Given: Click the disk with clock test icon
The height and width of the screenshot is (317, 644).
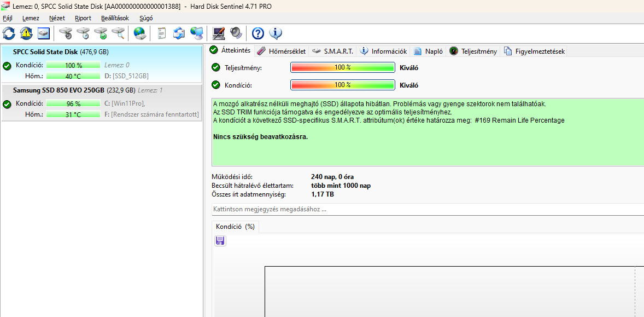Looking at the screenshot, I should pos(83,33).
